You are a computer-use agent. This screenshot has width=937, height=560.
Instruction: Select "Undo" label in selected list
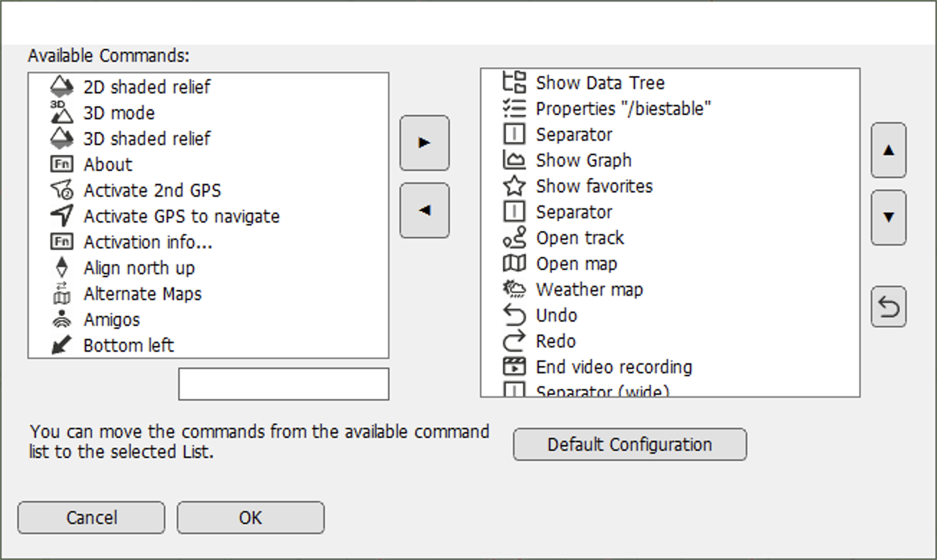coord(556,315)
